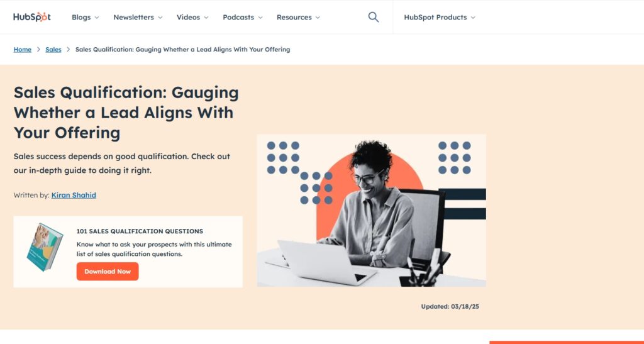Screen dimensions: 644x344
Task: Click the featured woman-at-laptop image
Action: tap(371, 210)
